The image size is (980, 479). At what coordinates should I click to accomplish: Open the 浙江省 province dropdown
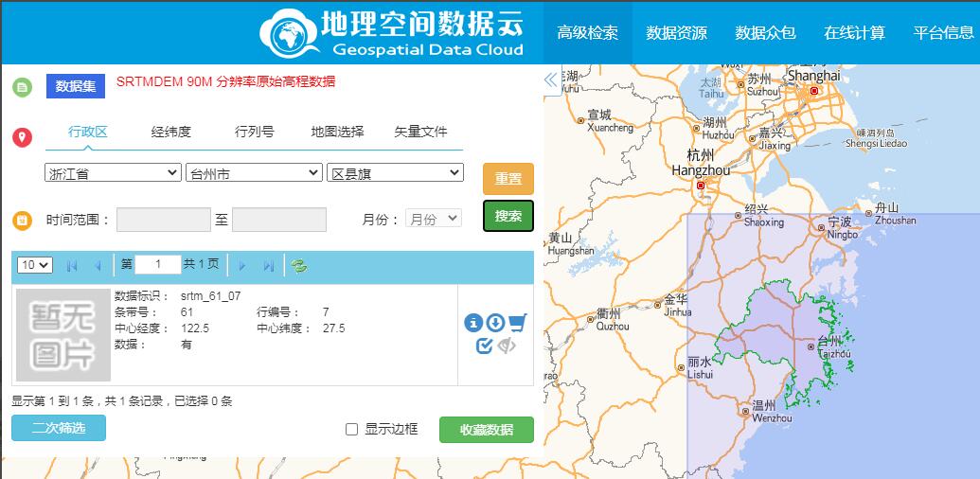click(x=113, y=173)
